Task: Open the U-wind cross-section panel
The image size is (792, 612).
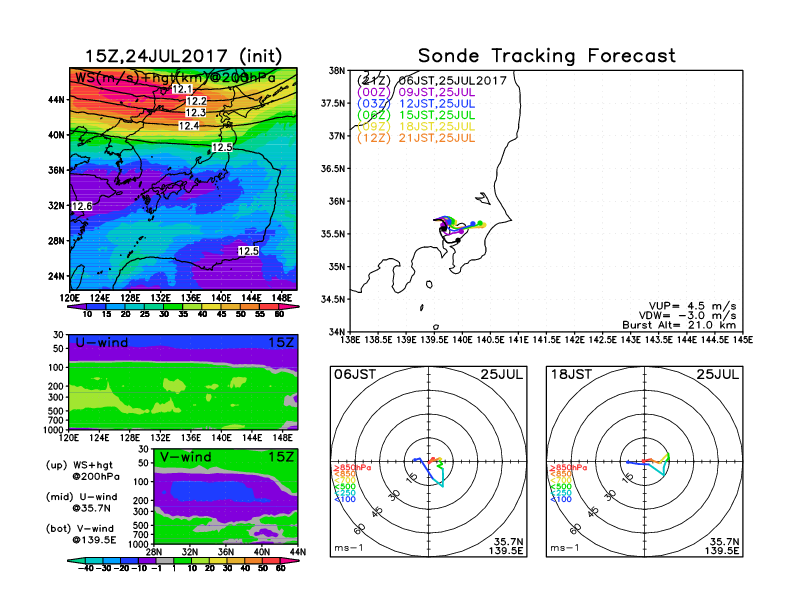Action: (x=183, y=382)
